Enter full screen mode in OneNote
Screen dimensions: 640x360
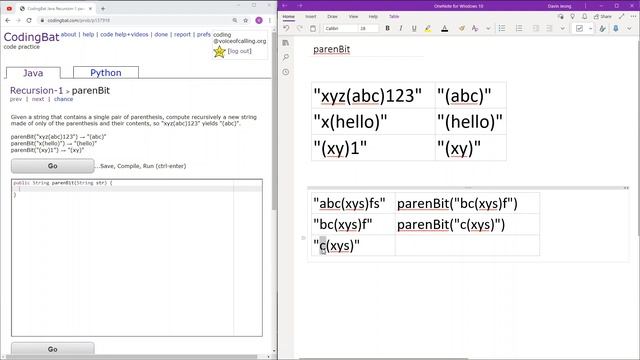622,16
